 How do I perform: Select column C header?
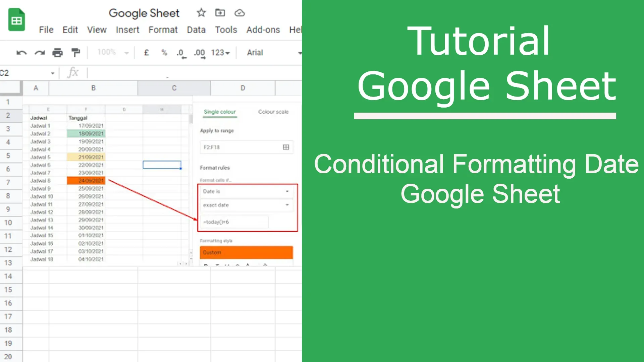174,88
